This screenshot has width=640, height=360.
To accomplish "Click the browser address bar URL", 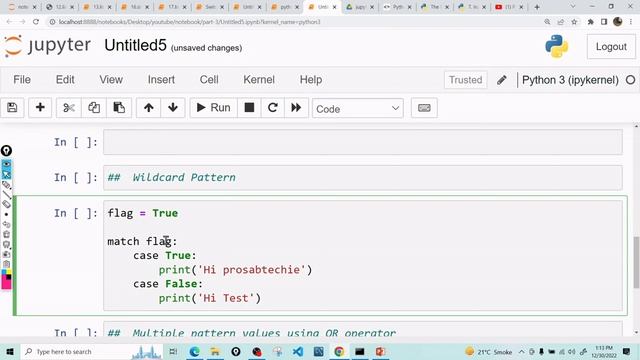I will coord(189,22).
